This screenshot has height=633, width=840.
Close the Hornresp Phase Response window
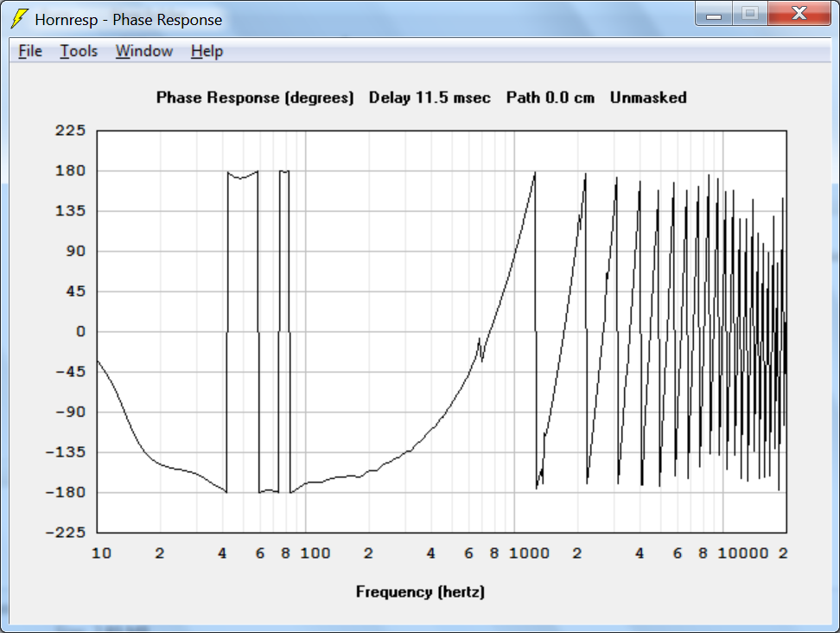(799, 13)
